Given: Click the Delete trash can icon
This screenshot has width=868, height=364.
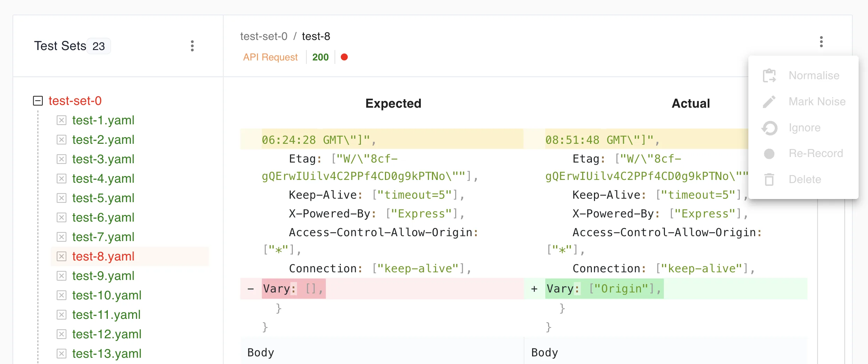Looking at the screenshot, I should coord(769,179).
